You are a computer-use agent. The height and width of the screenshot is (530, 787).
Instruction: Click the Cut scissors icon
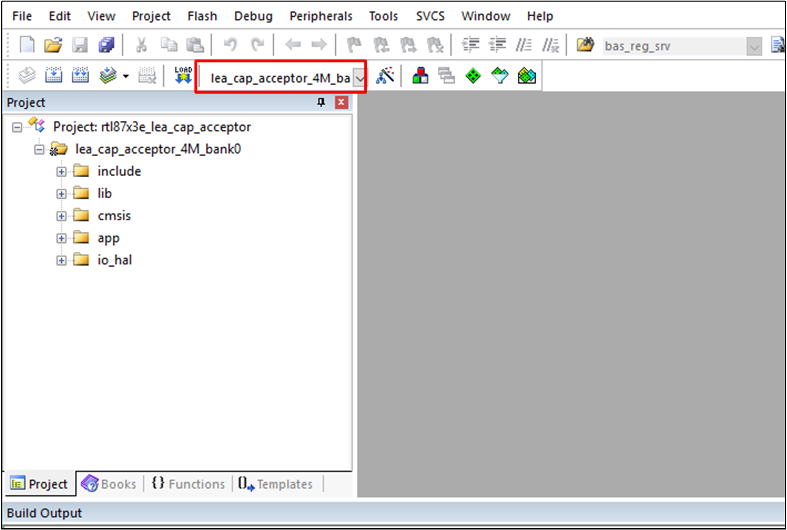[x=142, y=45]
